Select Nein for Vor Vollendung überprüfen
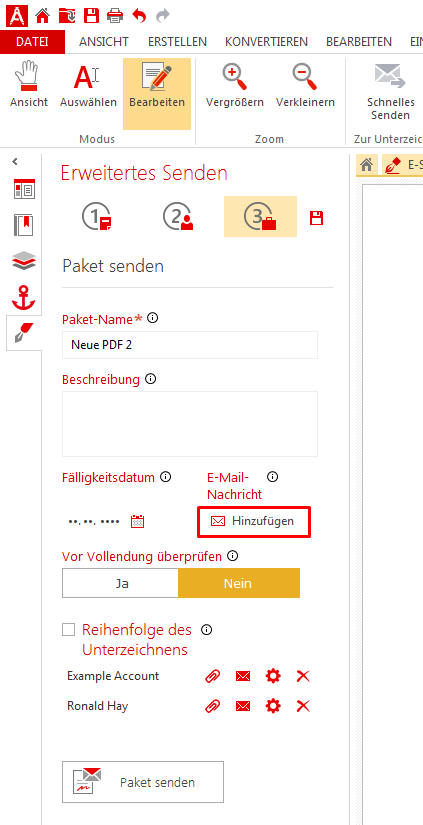Screen dimensions: 423x825 tap(239, 583)
